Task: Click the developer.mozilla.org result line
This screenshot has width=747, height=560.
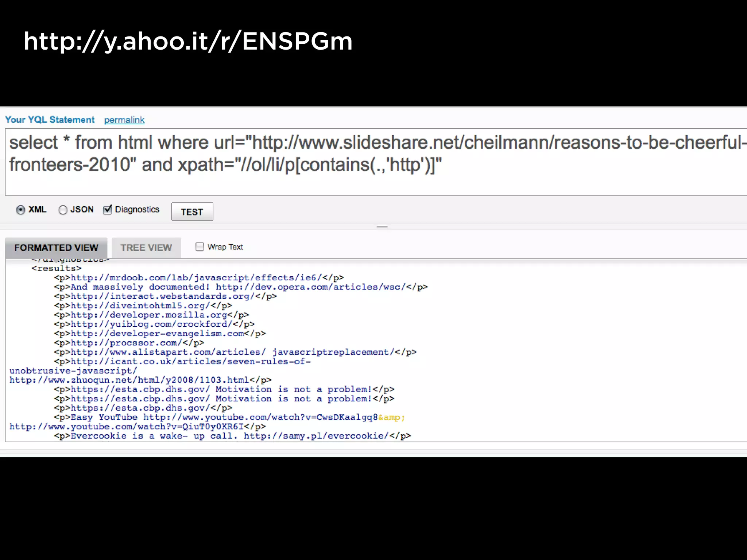Action: [151, 315]
